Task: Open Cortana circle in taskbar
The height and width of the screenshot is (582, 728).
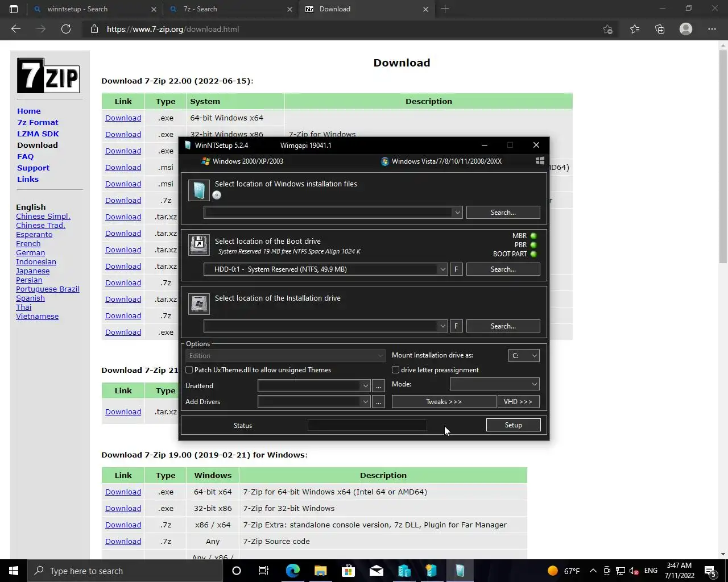Action: pyautogui.click(x=237, y=571)
